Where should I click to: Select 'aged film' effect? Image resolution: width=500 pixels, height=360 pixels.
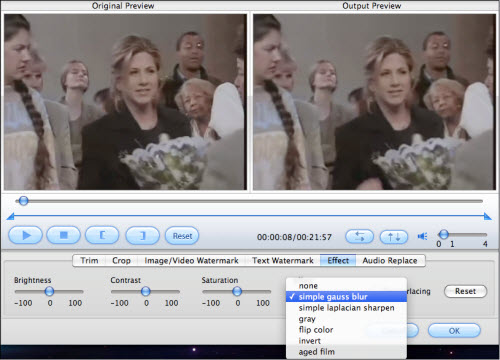click(x=346, y=352)
